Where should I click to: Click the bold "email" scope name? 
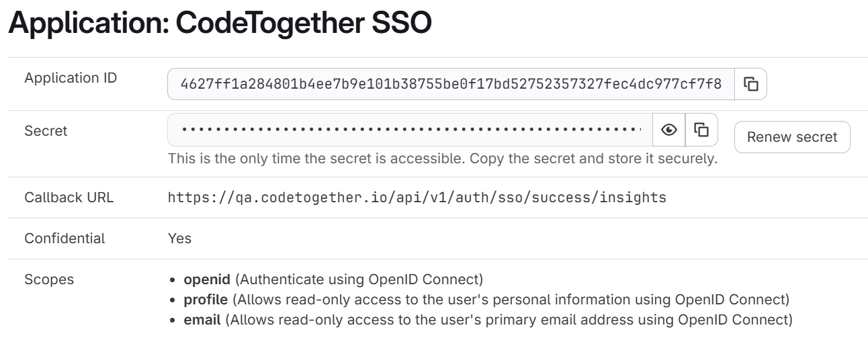pyautogui.click(x=202, y=320)
